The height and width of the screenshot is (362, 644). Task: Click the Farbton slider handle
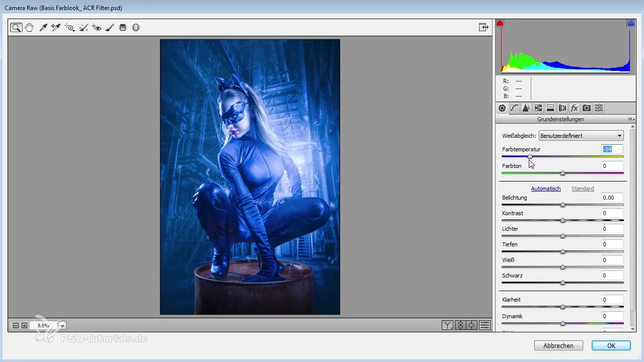(x=562, y=173)
